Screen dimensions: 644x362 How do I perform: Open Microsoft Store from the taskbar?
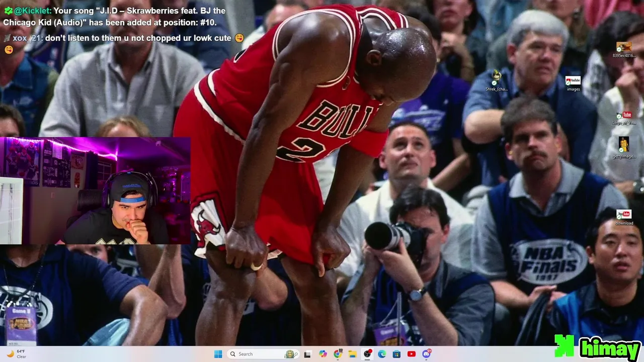coord(396,354)
